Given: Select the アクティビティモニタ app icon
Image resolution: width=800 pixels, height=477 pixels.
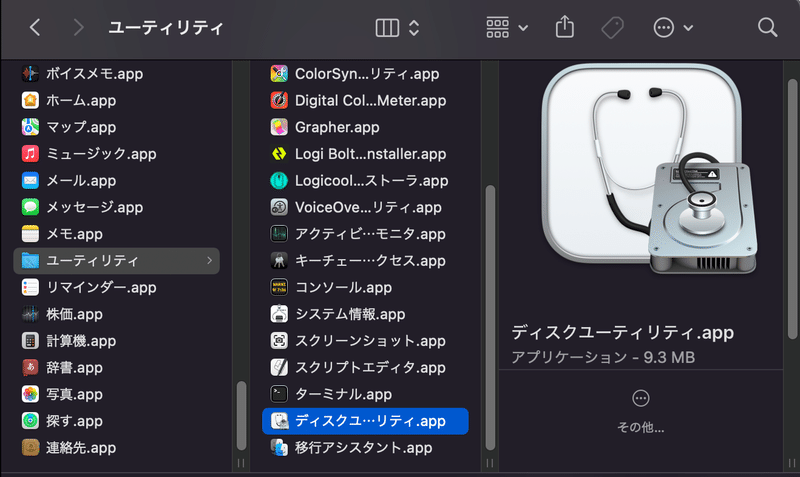Looking at the screenshot, I should point(279,234).
